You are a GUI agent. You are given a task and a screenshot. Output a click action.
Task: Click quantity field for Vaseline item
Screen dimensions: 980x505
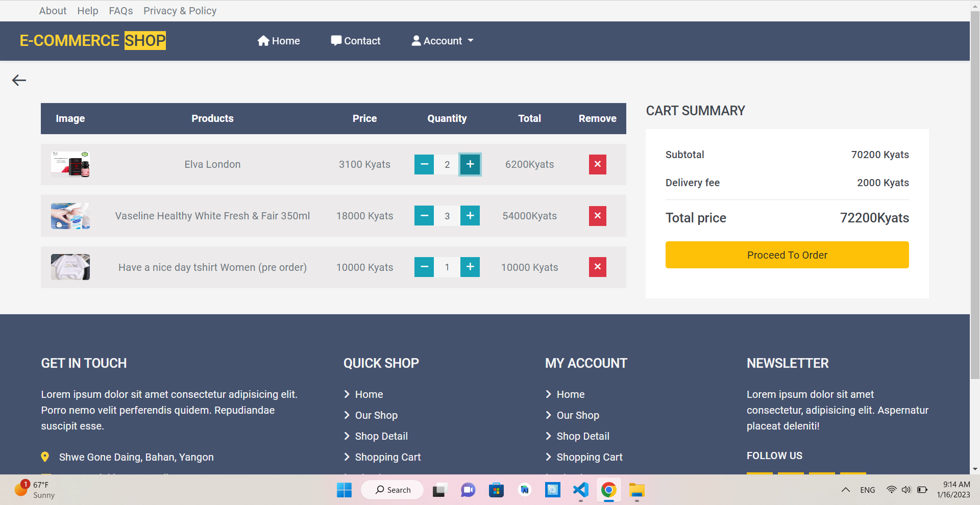point(447,216)
